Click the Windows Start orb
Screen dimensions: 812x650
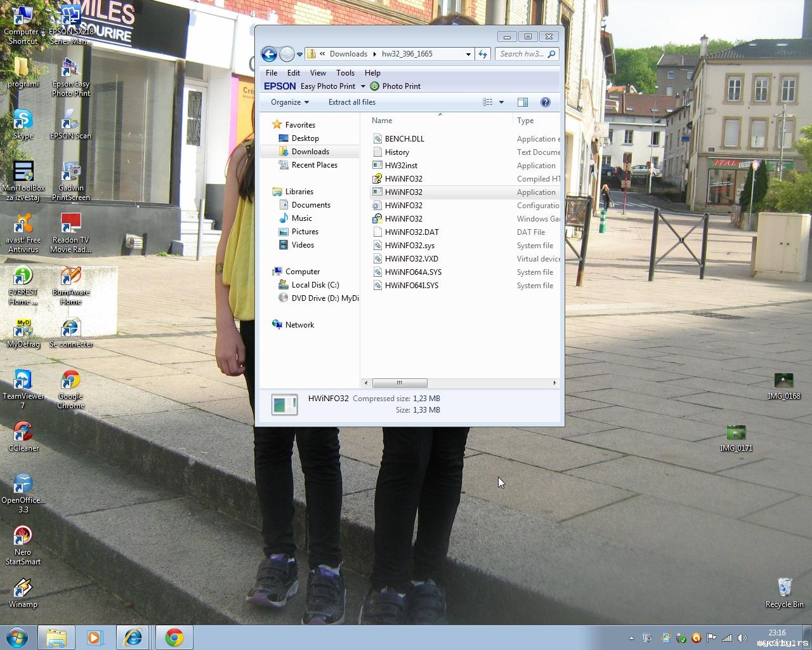pyautogui.click(x=17, y=637)
